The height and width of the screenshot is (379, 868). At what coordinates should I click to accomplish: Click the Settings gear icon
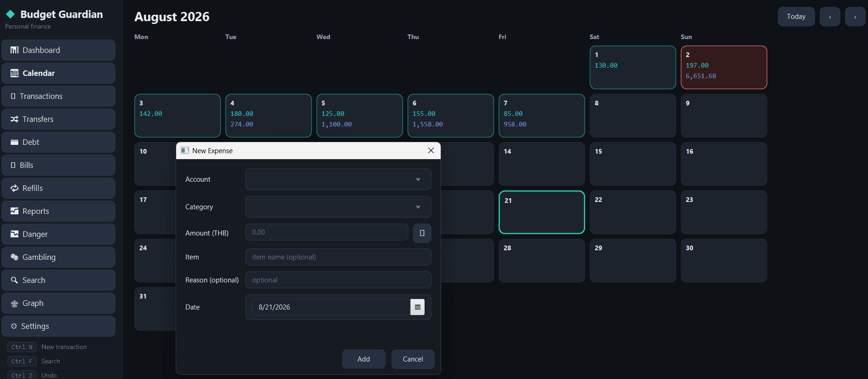pyautogui.click(x=14, y=326)
